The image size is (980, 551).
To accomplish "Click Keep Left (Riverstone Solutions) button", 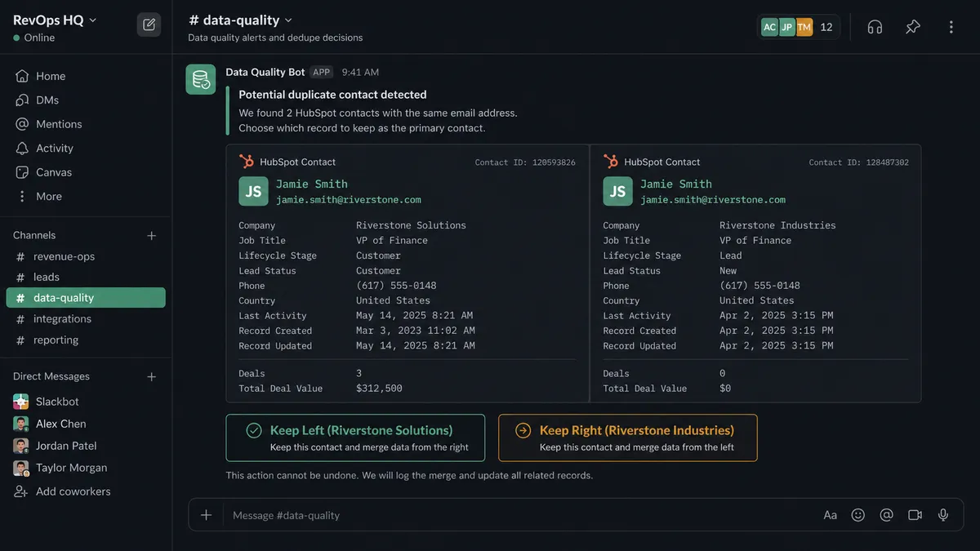I will pos(355,438).
